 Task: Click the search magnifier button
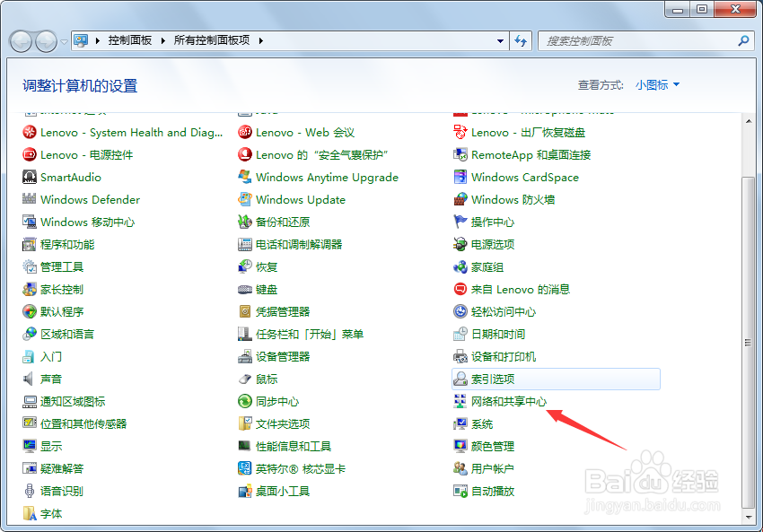pos(743,41)
